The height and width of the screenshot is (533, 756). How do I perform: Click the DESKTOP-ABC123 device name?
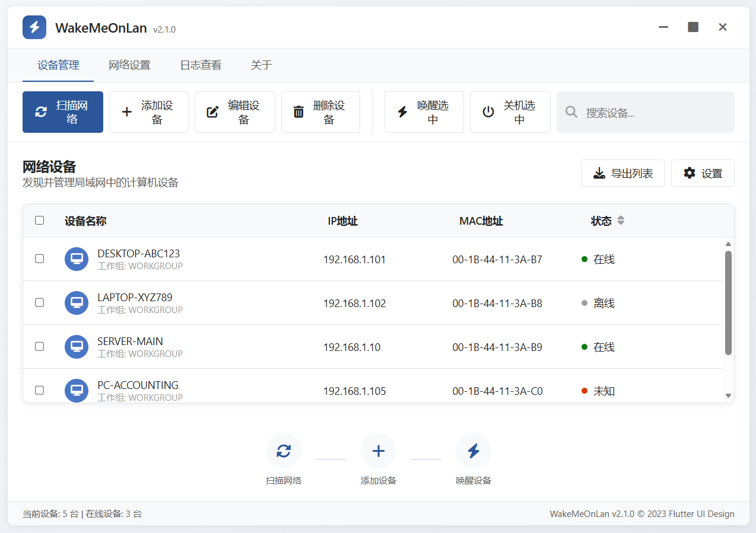point(138,254)
